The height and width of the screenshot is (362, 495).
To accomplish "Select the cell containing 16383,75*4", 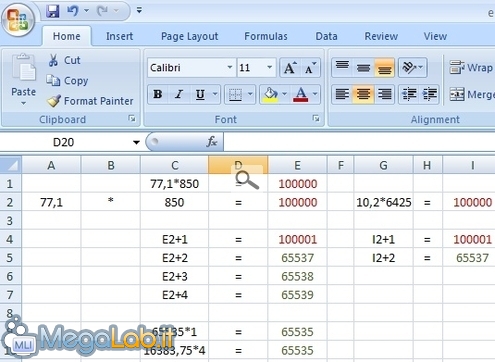I will pyautogui.click(x=174, y=350).
